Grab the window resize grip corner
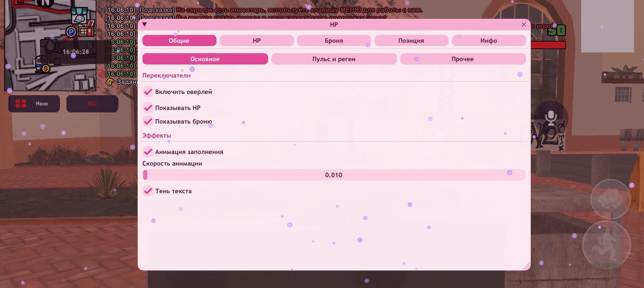This screenshot has width=644, height=288. pyautogui.click(x=526, y=266)
